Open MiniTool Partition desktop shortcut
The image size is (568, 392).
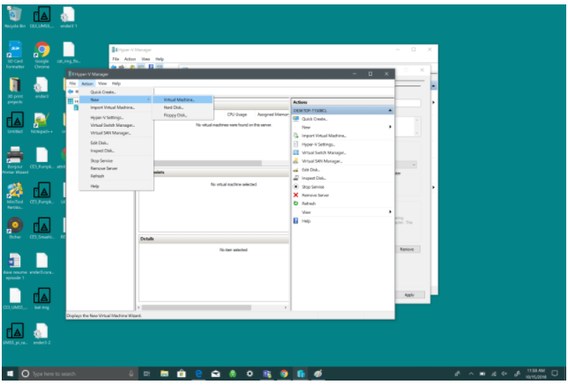coord(15,196)
